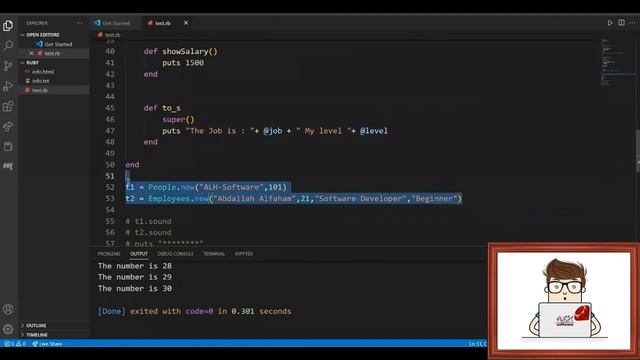Click the Run Code play icon
640x360 pixels.
point(610,23)
